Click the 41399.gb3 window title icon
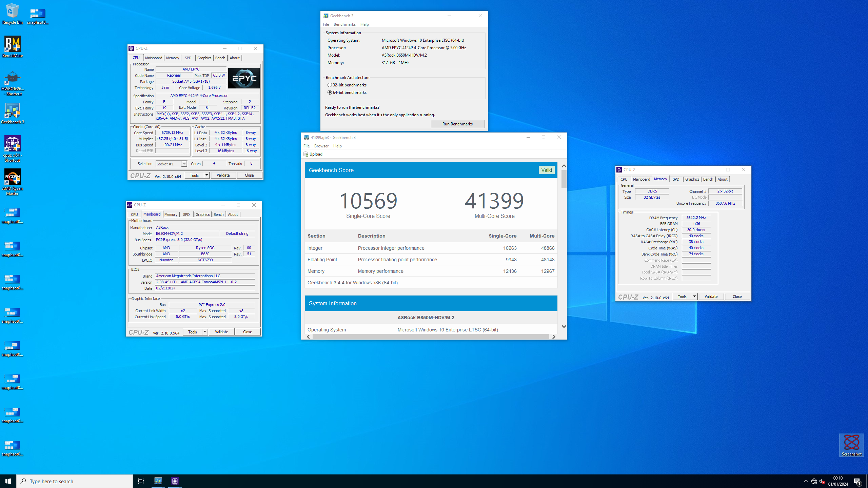The image size is (868, 488). pyautogui.click(x=306, y=137)
